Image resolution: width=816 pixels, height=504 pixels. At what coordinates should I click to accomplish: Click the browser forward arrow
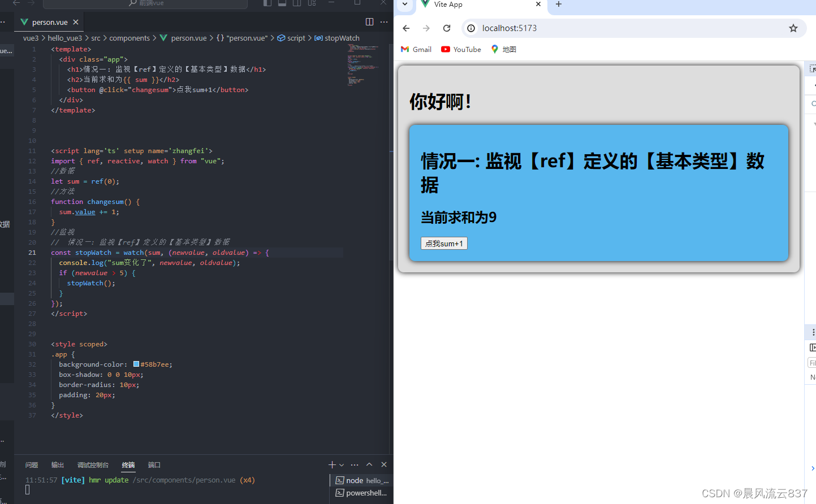426,28
